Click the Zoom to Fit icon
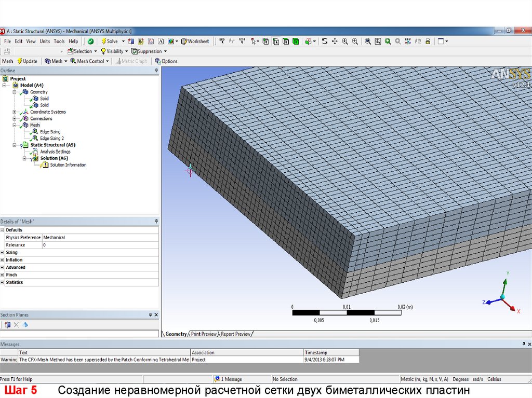 [x=368, y=41]
